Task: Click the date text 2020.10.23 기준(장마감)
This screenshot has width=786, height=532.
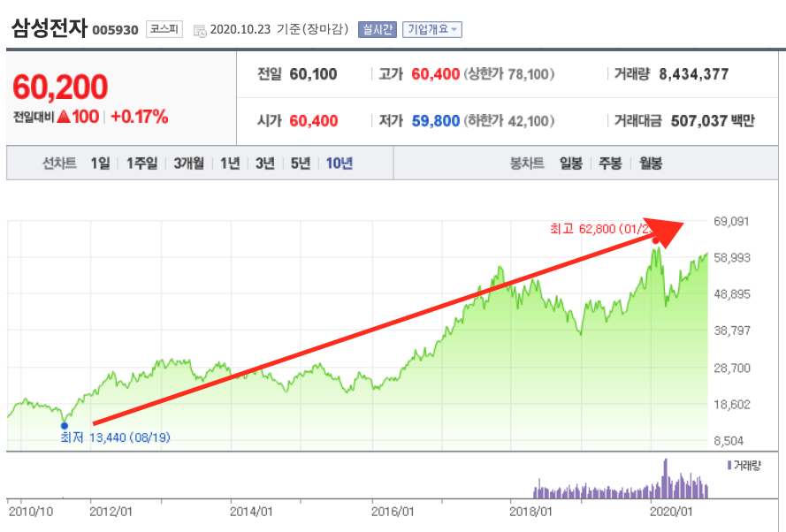Action: (279, 29)
